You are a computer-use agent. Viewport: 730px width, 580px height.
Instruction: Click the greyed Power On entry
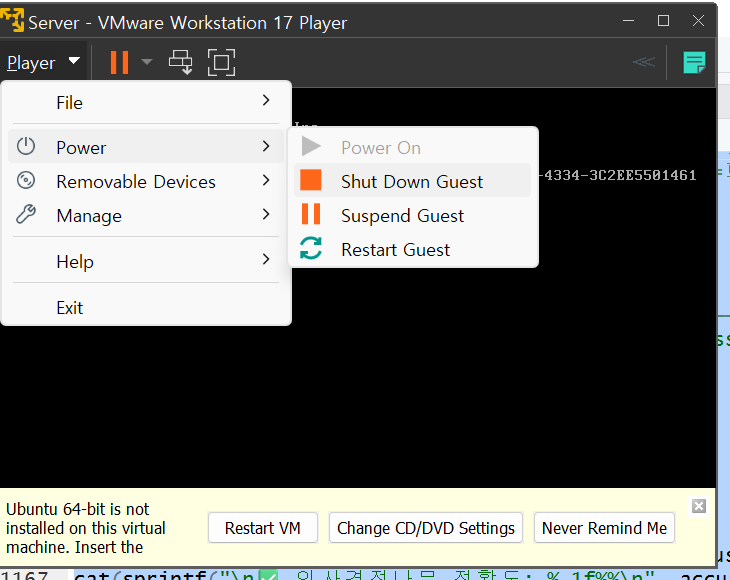[412, 147]
